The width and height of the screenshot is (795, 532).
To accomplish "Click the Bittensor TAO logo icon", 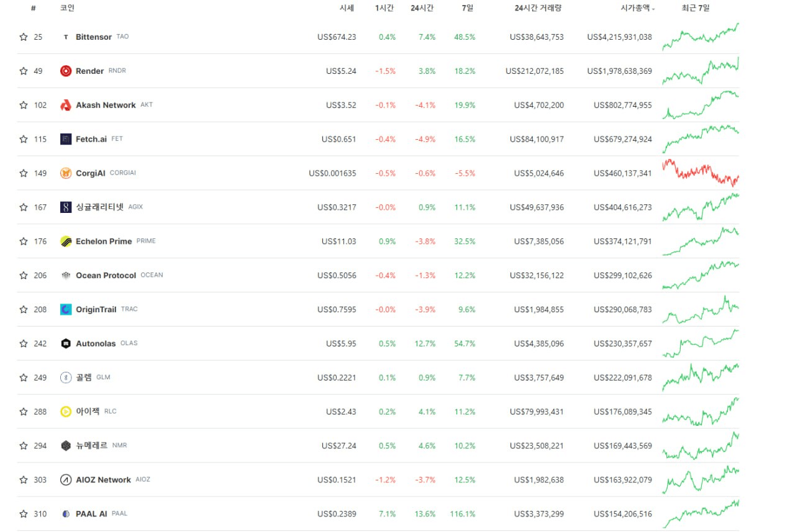I will coord(66,37).
